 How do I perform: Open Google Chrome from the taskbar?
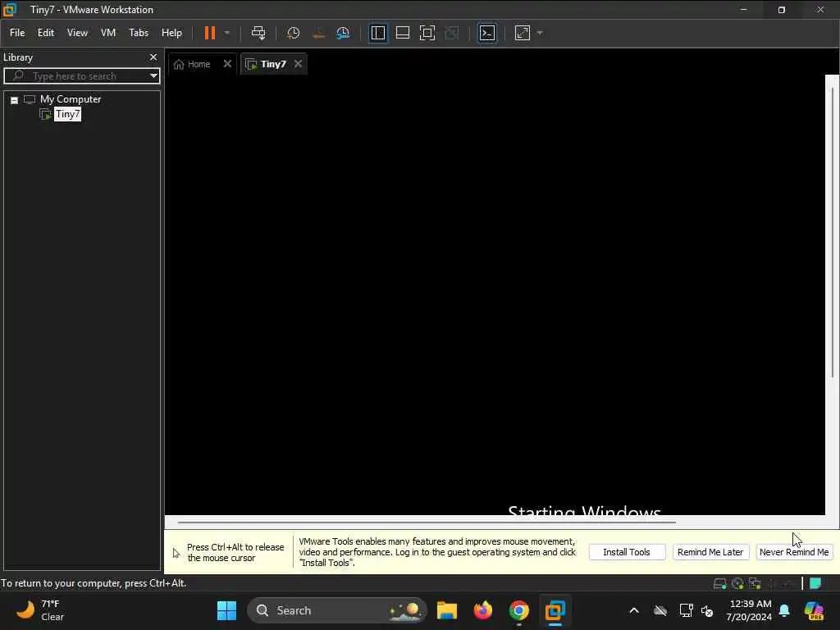pos(518,610)
